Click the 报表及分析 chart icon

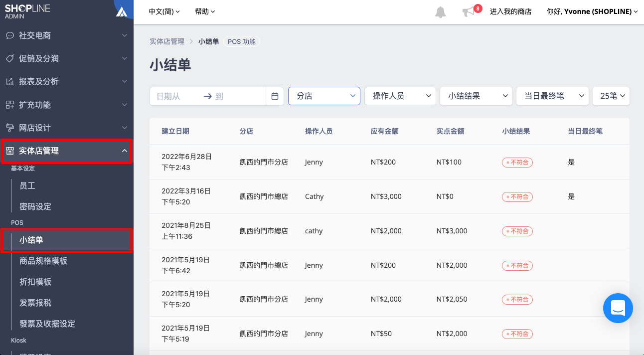9,81
